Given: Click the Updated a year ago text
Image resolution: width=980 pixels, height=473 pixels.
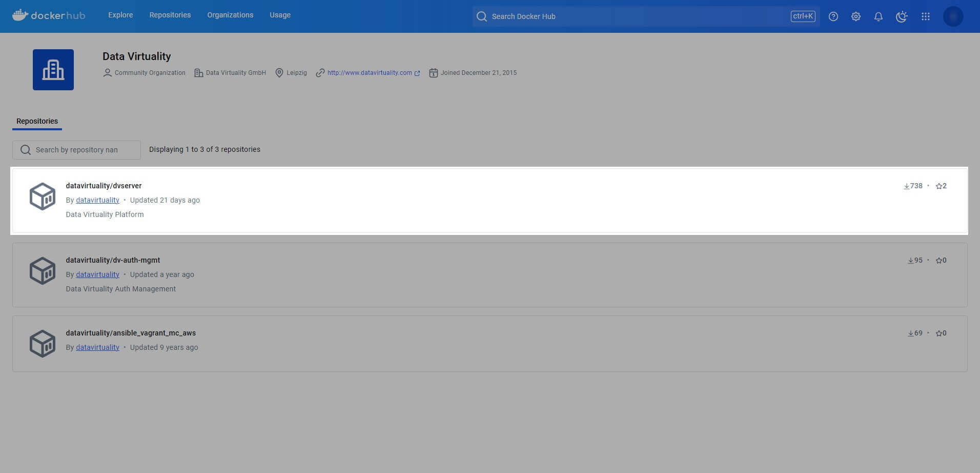Looking at the screenshot, I should (162, 274).
